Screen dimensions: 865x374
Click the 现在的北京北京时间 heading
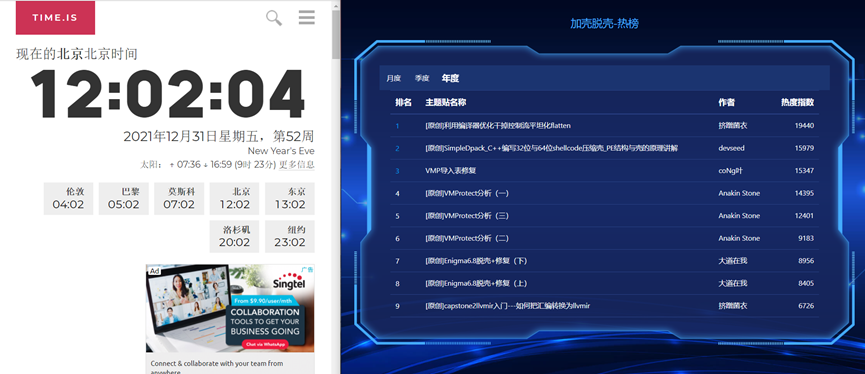point(77,54)
